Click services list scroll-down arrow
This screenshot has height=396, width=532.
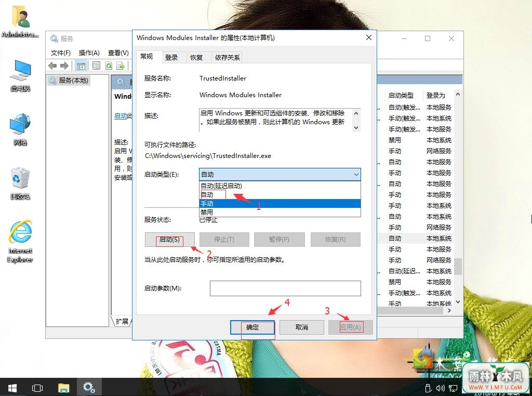(458, 301)
